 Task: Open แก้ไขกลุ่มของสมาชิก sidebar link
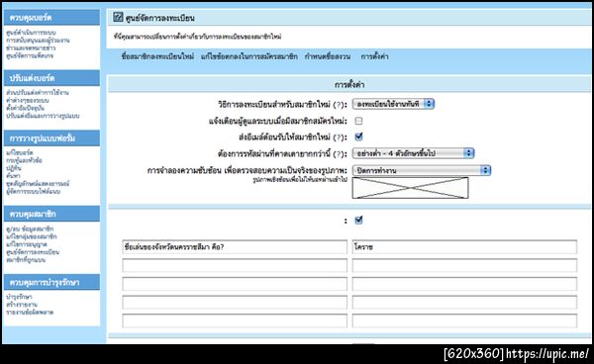pos(31,236)
